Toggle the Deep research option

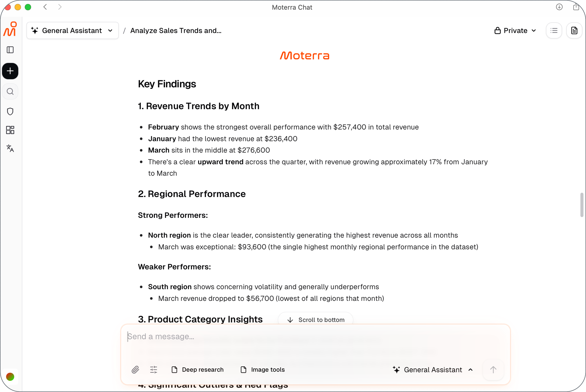point(198,370)
